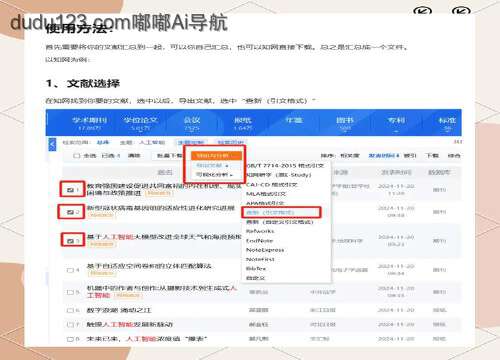Image resolution: width=500 pixels, height=360 pixels.
Task: Click the first circular K icon at top right
Action: tap(422, 11)
